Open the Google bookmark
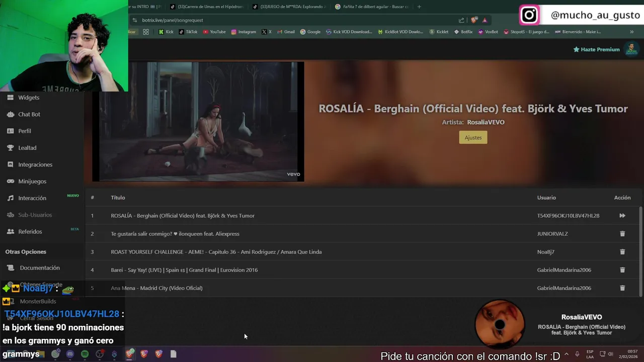The image size is (644, 362). coord(310,32)
